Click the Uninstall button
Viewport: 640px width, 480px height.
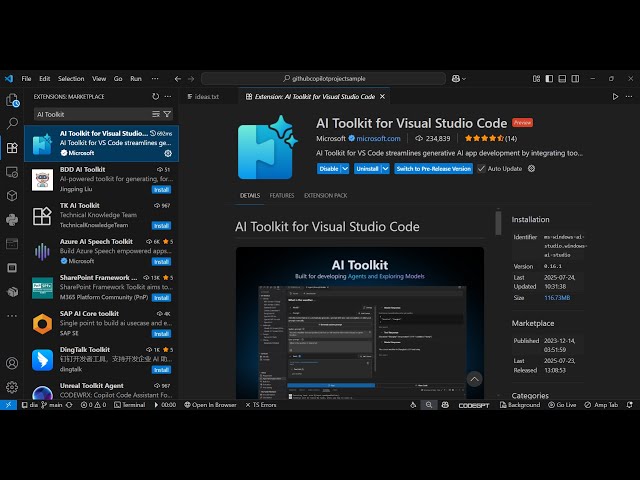(367, 169)
